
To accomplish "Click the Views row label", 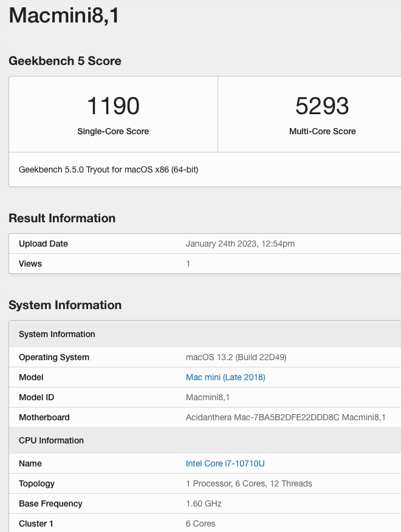I will 30,264.
